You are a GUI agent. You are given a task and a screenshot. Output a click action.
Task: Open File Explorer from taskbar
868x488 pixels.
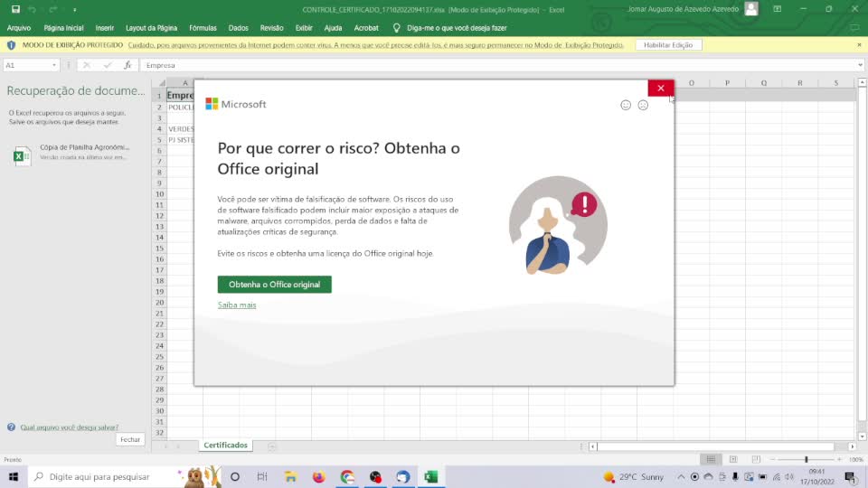[x=290, y=476]
